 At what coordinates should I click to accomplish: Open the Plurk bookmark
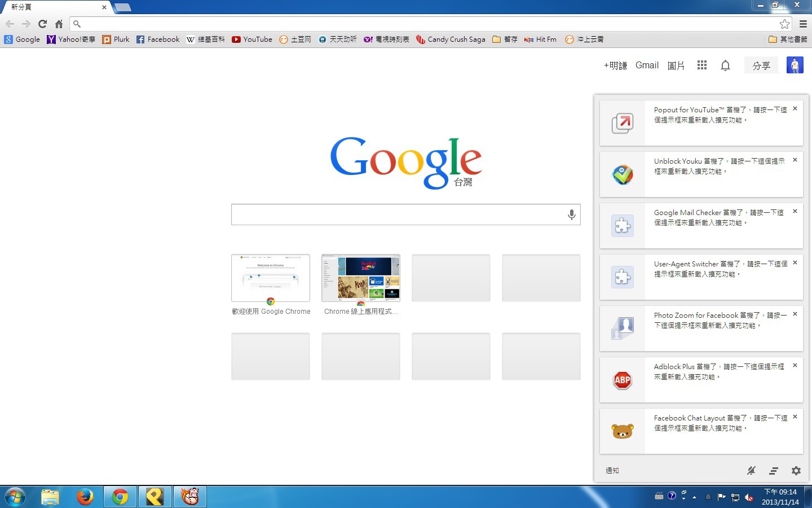point(116,40)
